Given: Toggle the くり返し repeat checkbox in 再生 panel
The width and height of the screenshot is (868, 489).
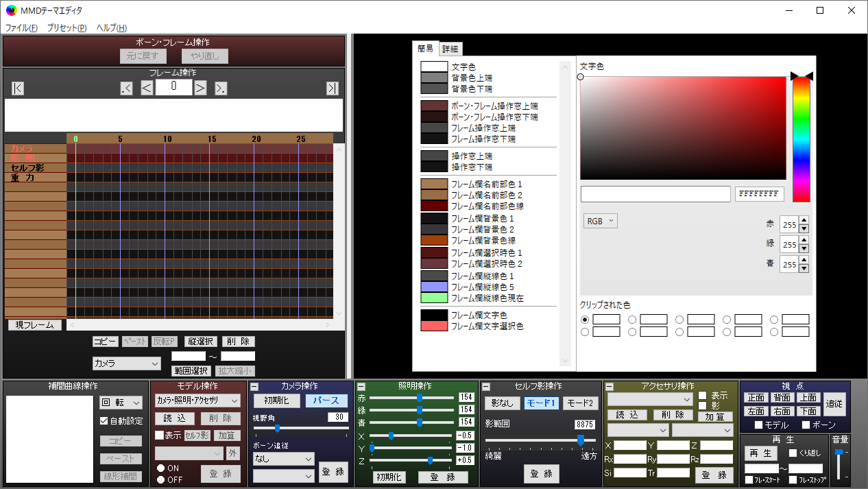Looking at the screenshot, I should click(x=793, y=453).
